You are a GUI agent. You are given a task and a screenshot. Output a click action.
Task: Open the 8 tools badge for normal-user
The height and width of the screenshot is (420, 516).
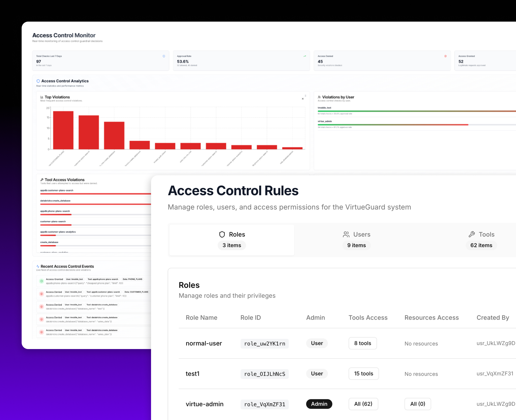tap(363, 343)
